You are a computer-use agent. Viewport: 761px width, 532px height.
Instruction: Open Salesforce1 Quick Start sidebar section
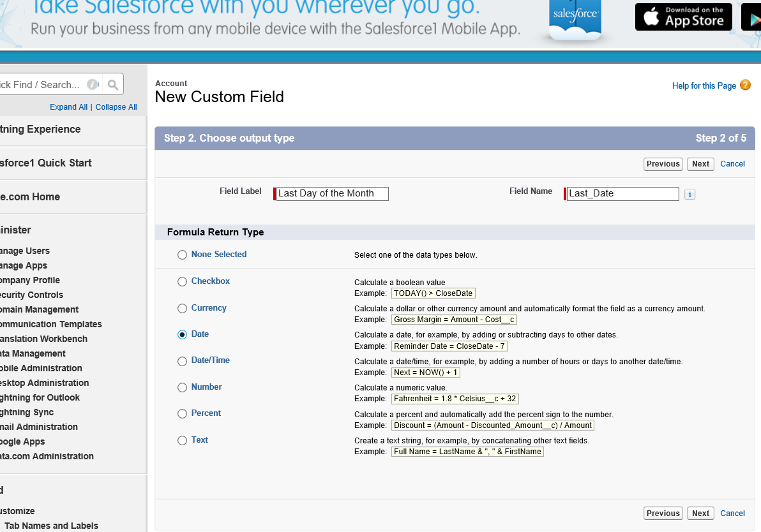pyautogui.click(x=45, y=163)
